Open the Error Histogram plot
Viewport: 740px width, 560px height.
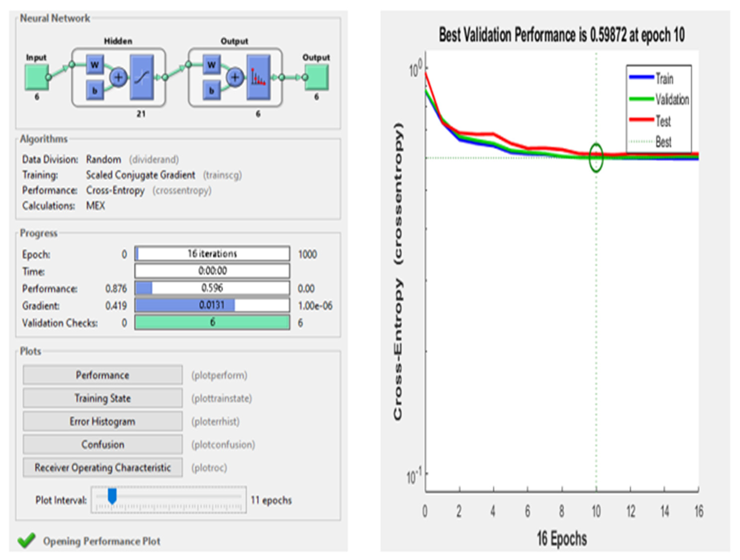pos(102,421)
